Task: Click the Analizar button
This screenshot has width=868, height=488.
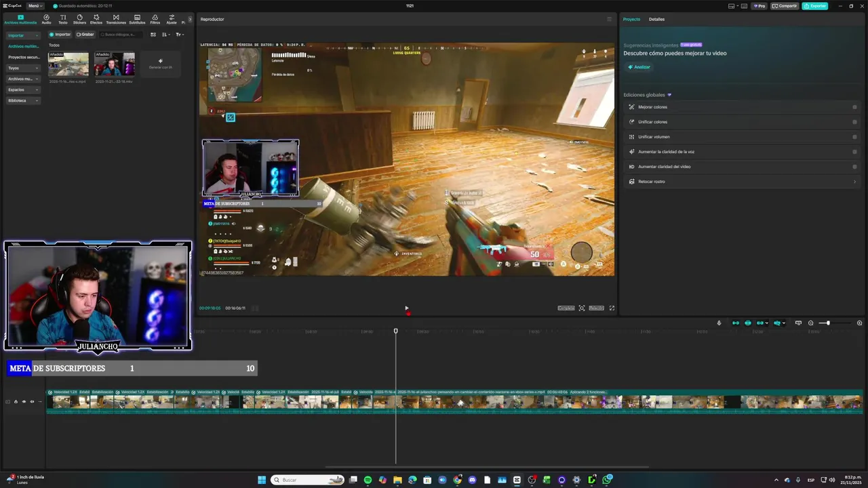Action: (639, 67)
